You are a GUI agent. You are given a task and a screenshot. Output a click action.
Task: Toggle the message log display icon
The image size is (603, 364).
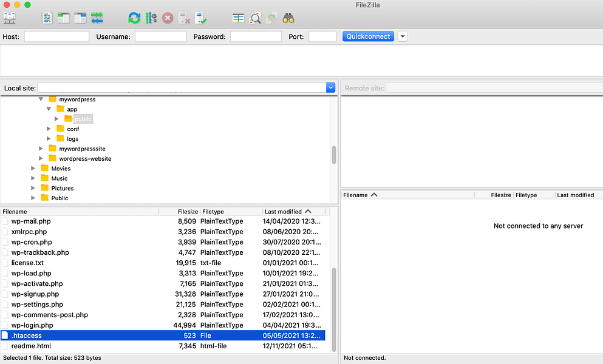pyautogui.click(x=47, y=18)
